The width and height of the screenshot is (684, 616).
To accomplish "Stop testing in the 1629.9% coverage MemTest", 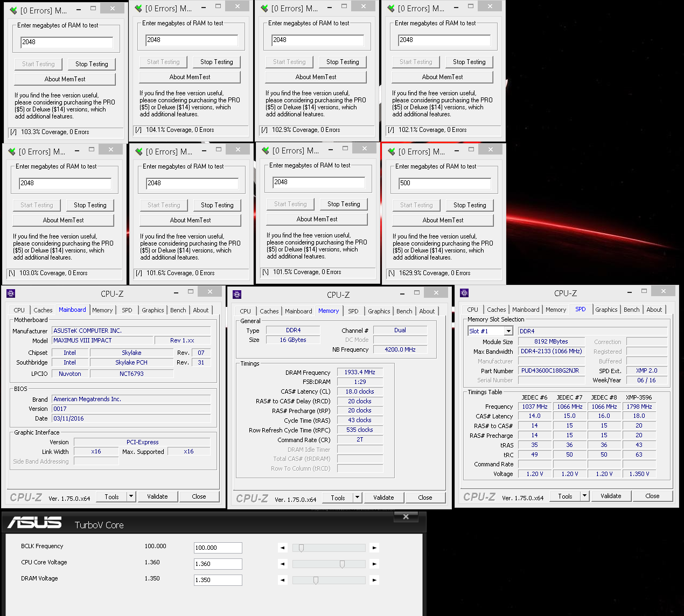I will pos(470,205).
